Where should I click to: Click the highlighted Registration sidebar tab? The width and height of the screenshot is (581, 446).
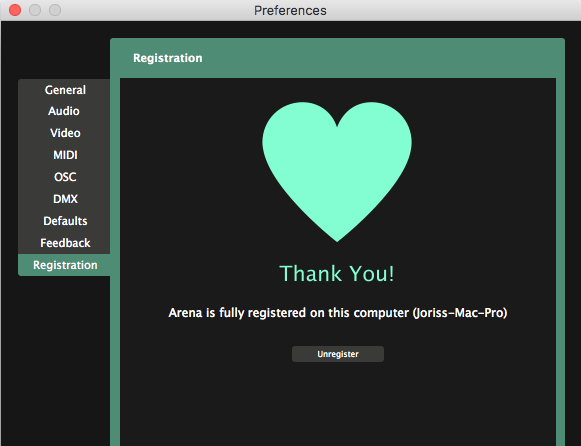tap(65, 265)
